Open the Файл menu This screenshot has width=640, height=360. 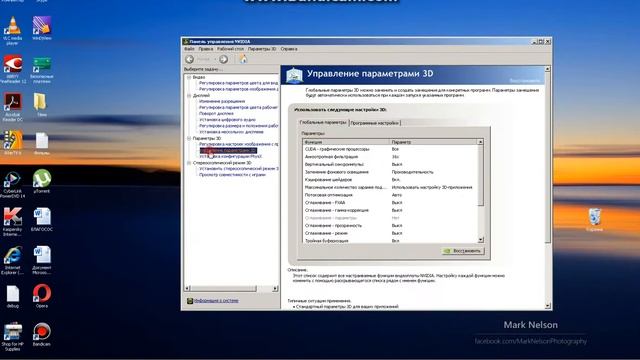189,49
